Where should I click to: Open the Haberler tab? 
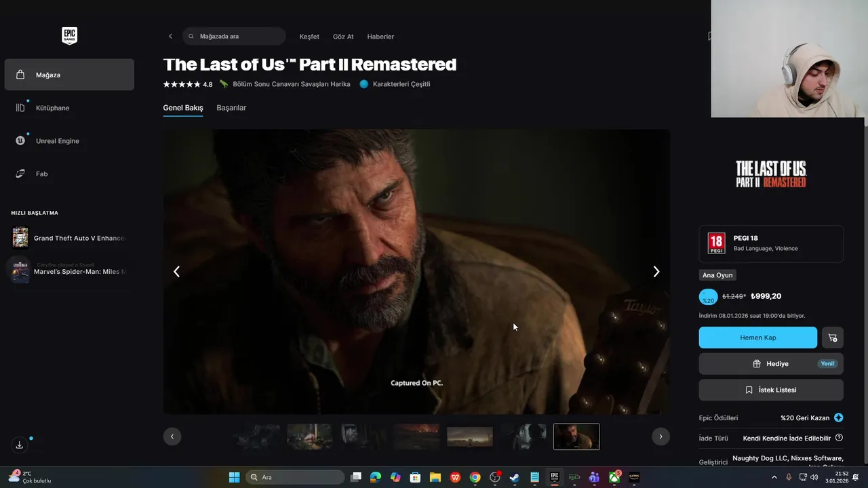pos(380,37)
